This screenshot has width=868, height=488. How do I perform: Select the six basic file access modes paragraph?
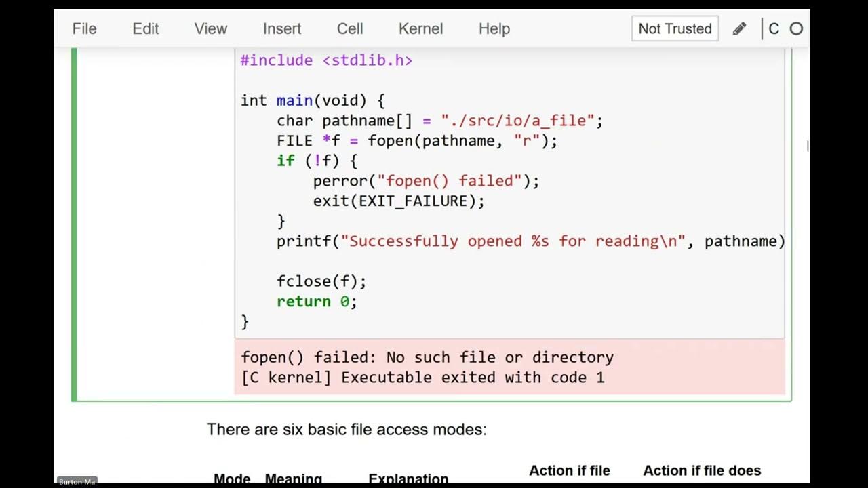click(x=347, y=430)
